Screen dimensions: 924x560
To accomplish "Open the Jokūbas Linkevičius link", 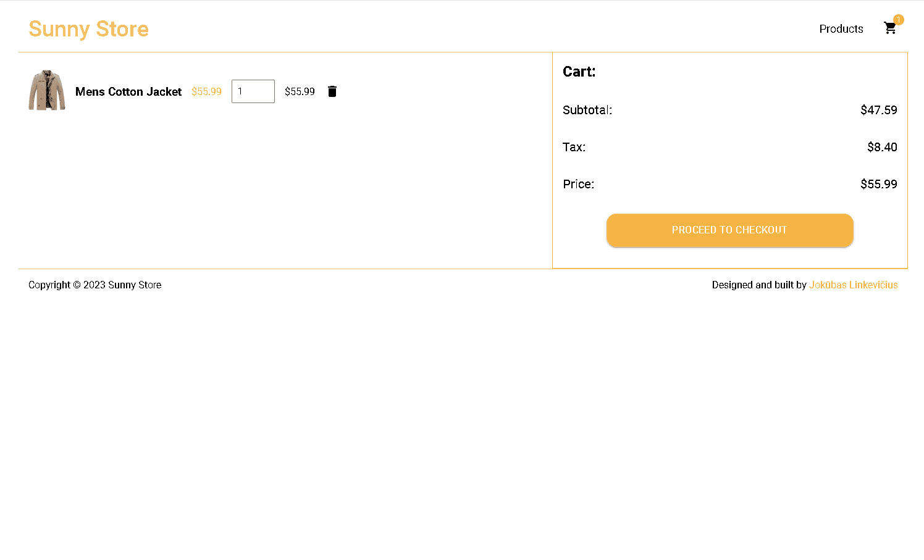I will coord(853,285).
